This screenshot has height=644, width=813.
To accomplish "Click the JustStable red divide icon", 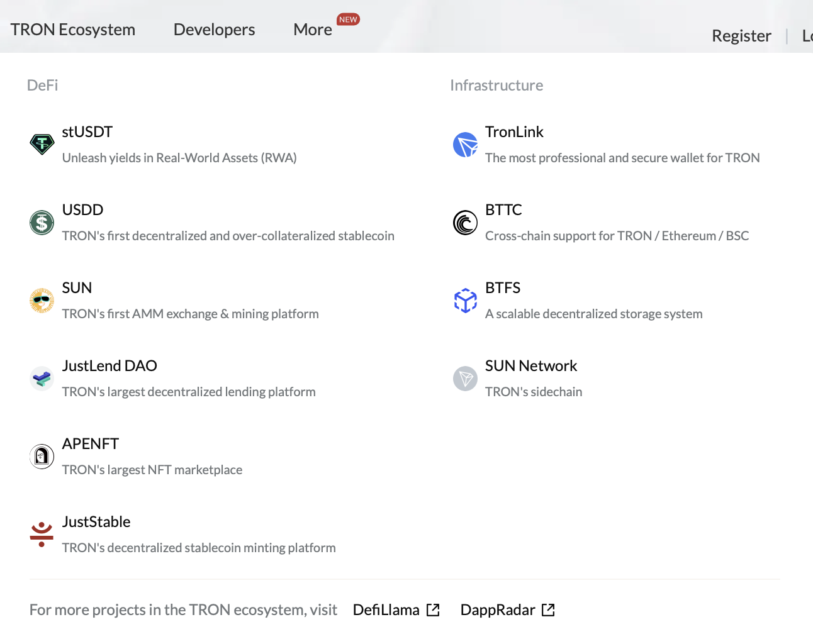I will point(42,535).
